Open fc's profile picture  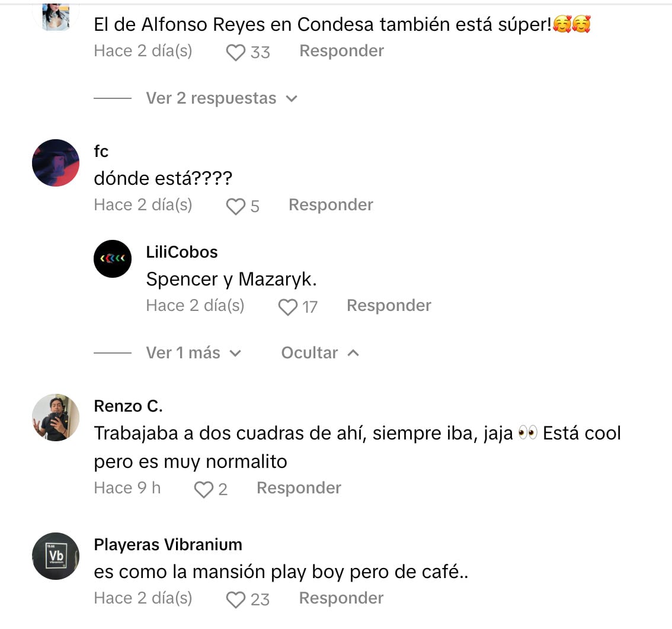[56, 163]
